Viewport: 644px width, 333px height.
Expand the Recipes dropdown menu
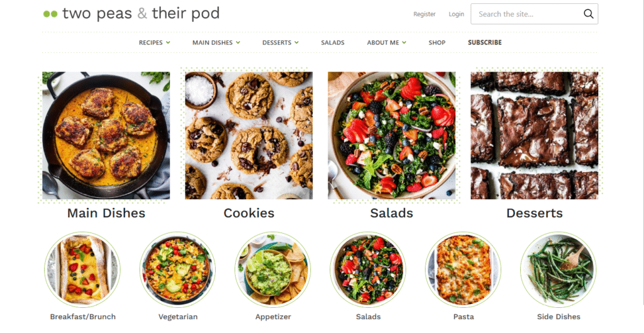(155, 42)
